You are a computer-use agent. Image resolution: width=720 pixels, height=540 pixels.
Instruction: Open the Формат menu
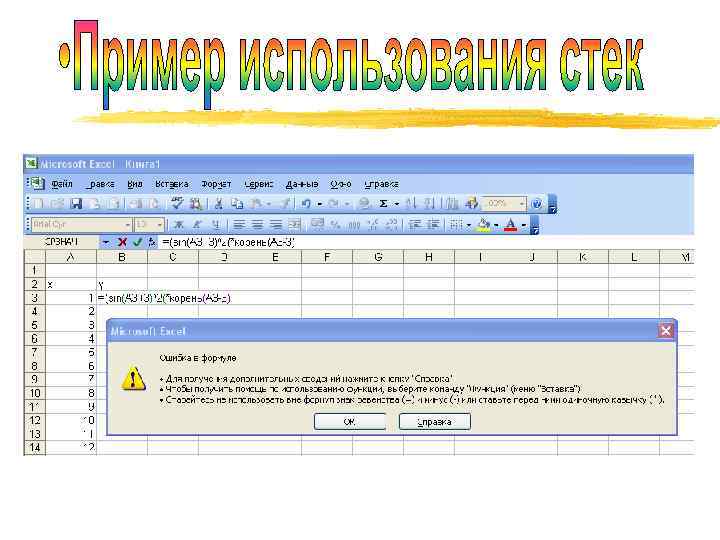coord(216,184)
